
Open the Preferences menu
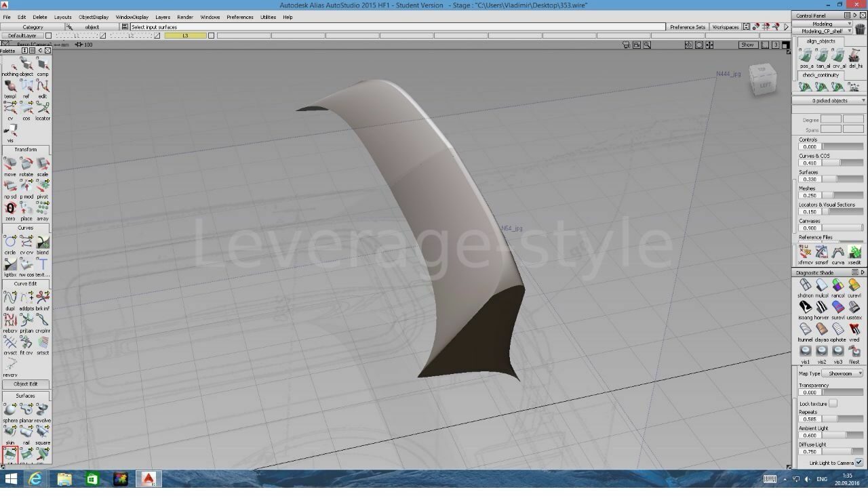click(240, 17)
